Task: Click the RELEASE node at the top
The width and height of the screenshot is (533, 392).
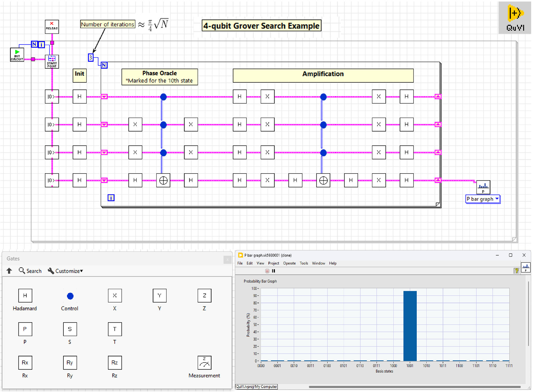Action: click(x=51, y=26)
